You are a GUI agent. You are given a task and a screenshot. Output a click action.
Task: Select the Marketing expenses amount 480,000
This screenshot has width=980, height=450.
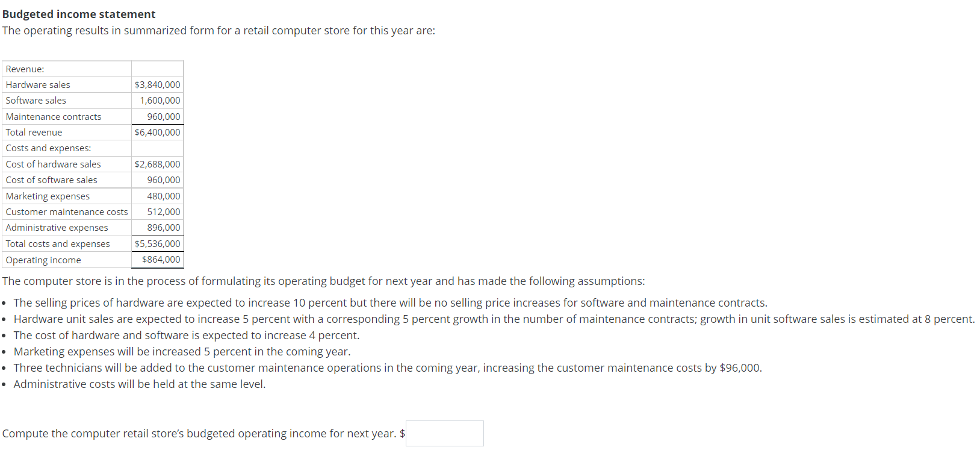tap(165, 196)
